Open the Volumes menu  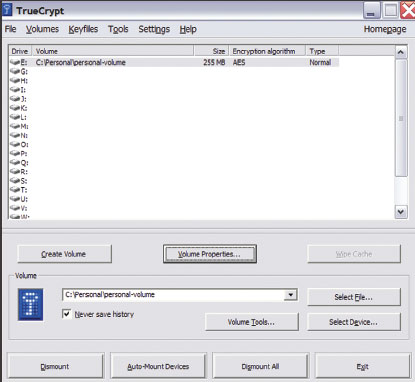point(42,29)
